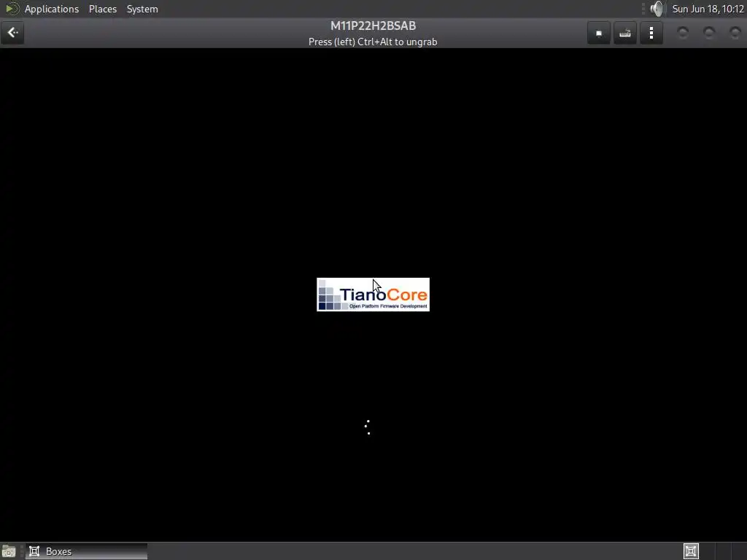This screenshot has height=560, width=747.
Task: Click the 'Press (left) Ctrl+Alt to ungrab' subtitle
Action: coord(373,42)
